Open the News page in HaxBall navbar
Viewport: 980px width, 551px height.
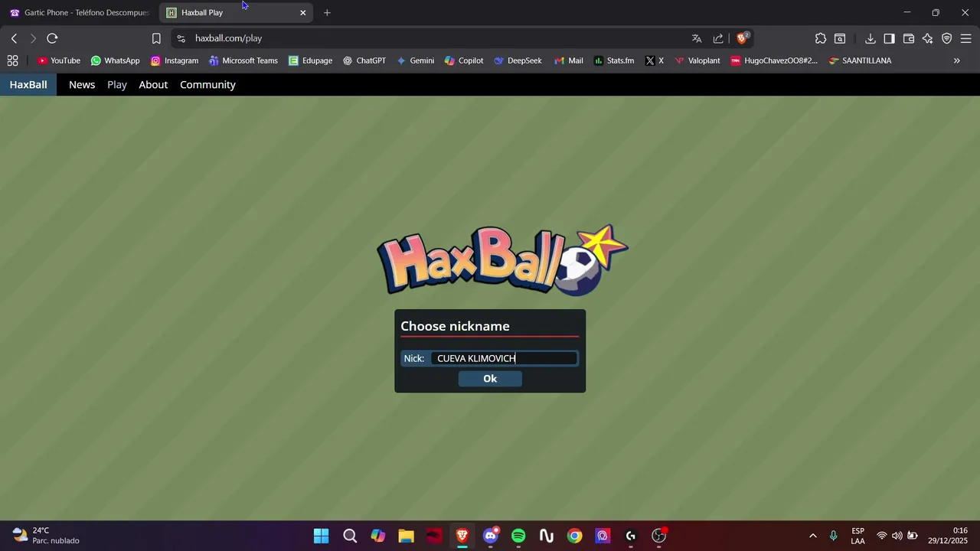82,85
